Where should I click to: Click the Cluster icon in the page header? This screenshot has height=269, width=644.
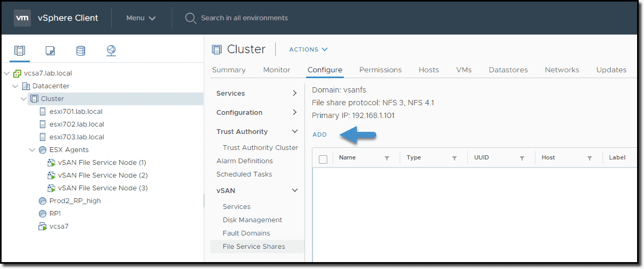click(217, 49)
